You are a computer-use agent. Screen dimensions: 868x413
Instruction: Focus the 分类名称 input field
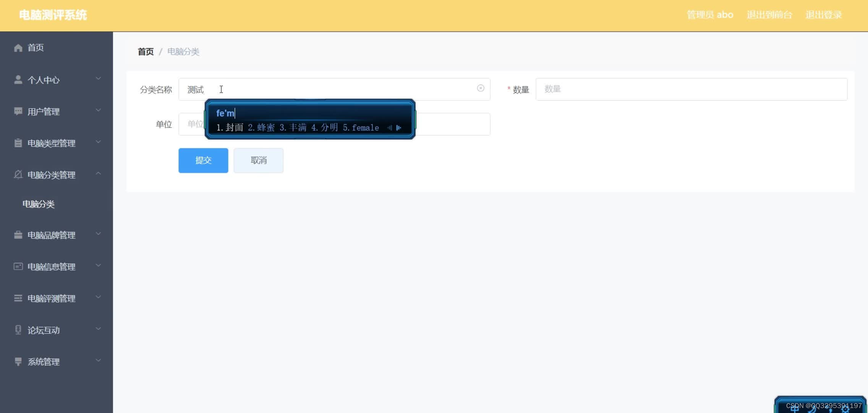334,89
